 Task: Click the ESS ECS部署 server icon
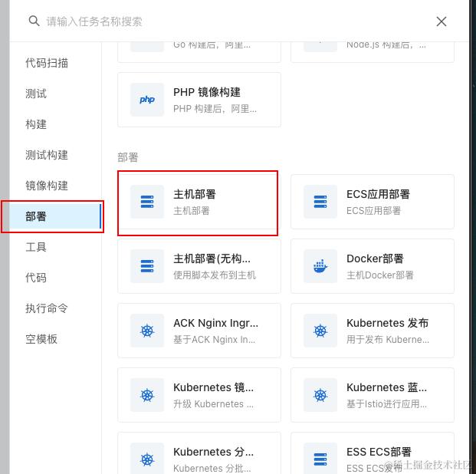pos(320,459)
